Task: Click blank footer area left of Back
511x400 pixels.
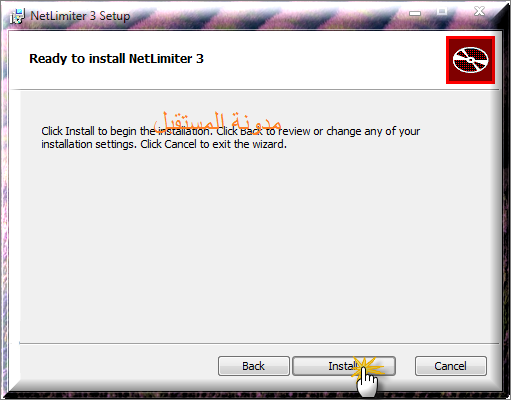Action: pos(117,366)
